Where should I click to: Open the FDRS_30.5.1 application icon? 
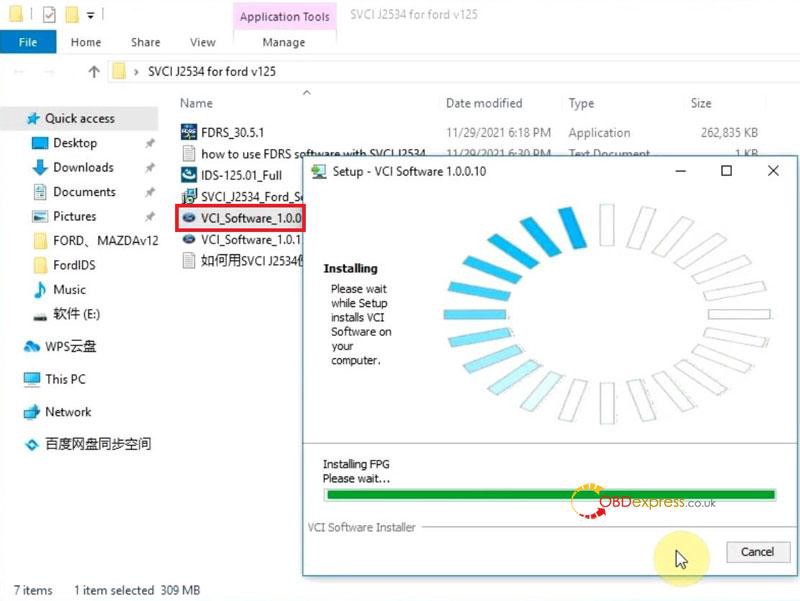[x=189, y=132]
